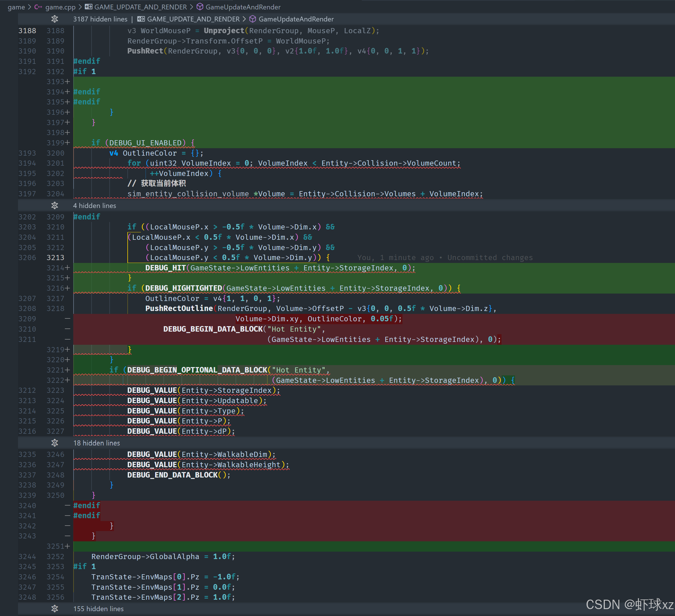Reveal the '155 hidden lines' section
The height and width of the screenshot is (616, 675).
98,609
